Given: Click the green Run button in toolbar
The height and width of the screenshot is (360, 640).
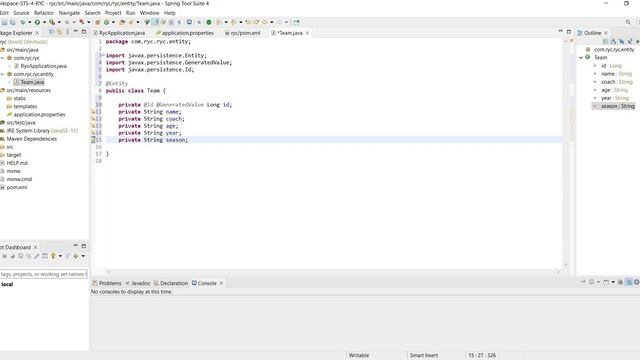Looking at the screenshot, I should [37, 22].
